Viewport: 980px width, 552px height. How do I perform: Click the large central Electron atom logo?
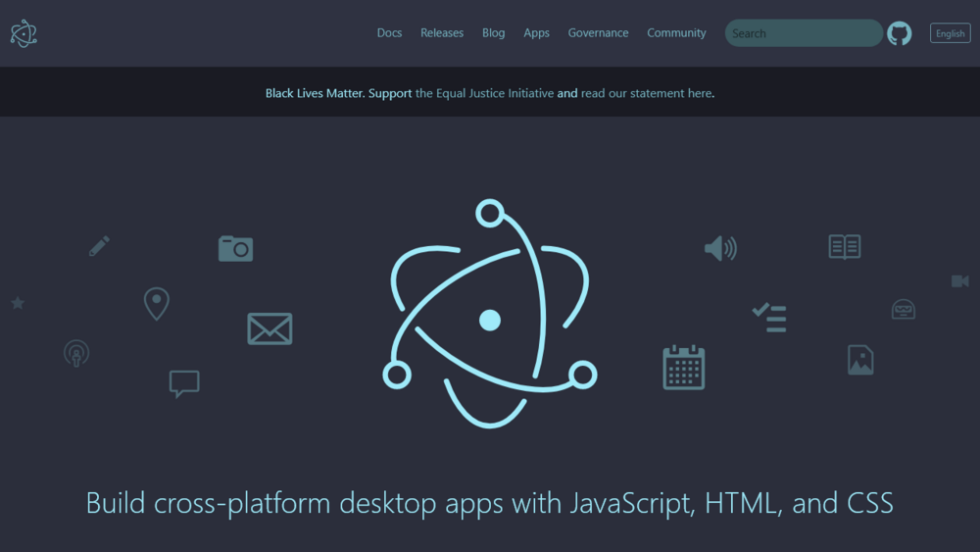[x=490, y=314]
